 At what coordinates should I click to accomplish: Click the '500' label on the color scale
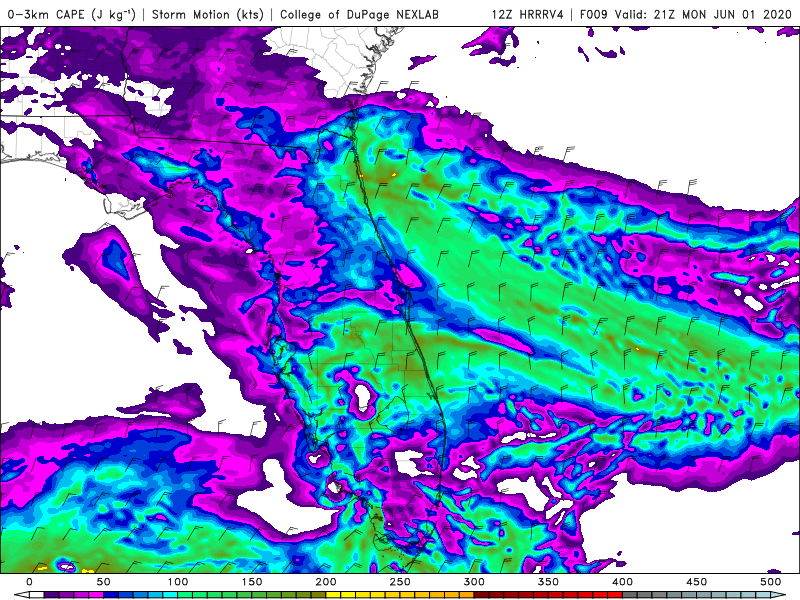[770, 582]
